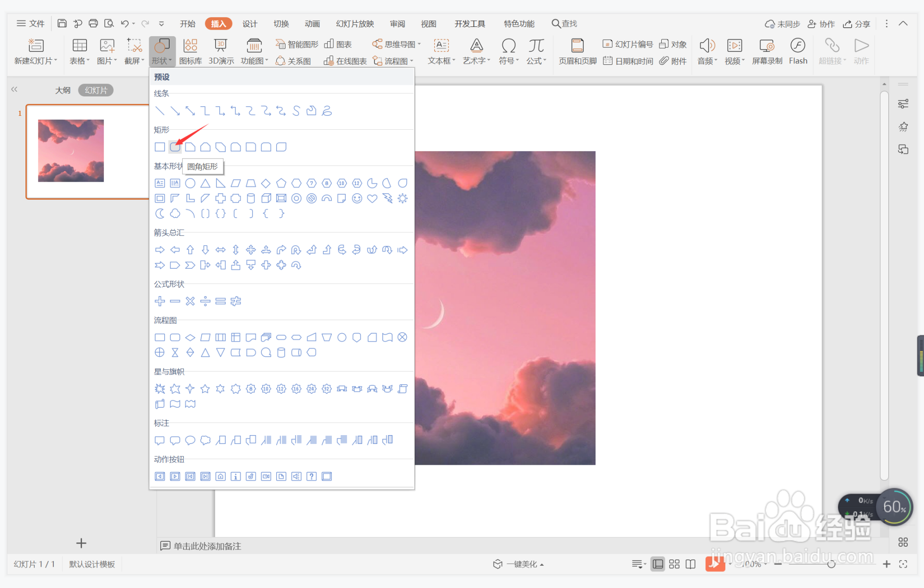The width and height of the screenshot is (924, 588).
Task: Switch to the Animation (动画) tab
Action: 312,24
